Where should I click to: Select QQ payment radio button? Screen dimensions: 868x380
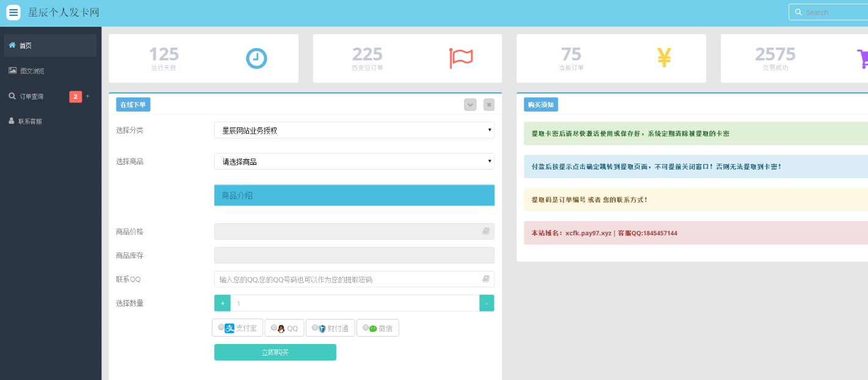click(274, 328)
